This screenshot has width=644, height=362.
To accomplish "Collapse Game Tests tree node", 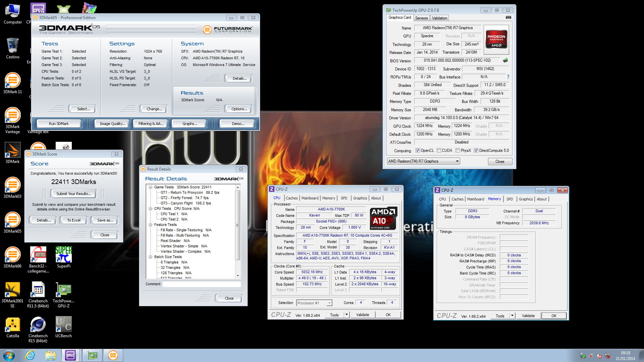I will [x=151, y=187].
